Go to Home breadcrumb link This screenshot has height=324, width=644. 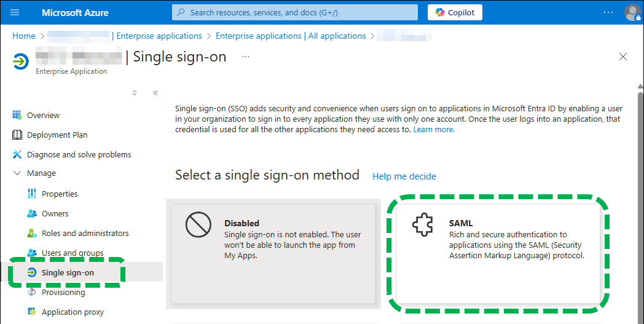tap(23, 36)
